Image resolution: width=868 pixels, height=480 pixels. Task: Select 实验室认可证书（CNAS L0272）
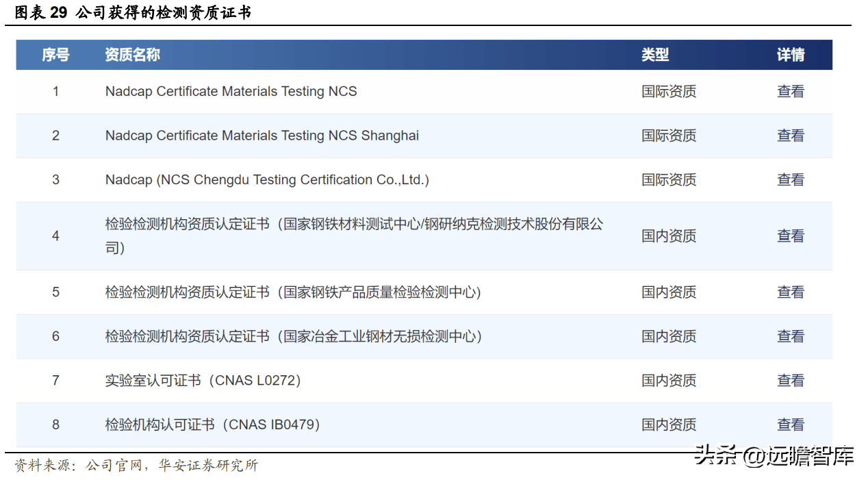click(203, 380)
